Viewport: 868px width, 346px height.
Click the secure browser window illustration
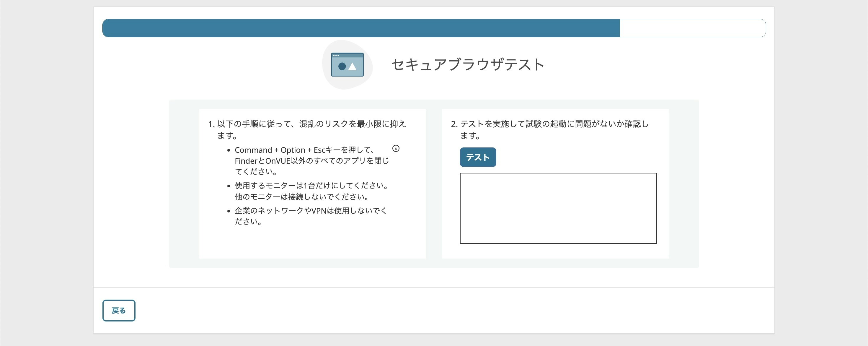click(347, 64)
